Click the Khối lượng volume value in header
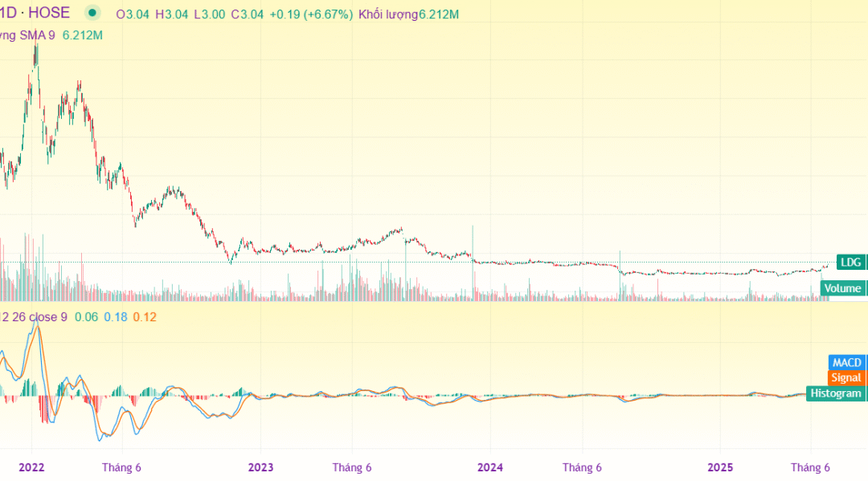This screenshot has height=481, width=868. tap(420, 14)
